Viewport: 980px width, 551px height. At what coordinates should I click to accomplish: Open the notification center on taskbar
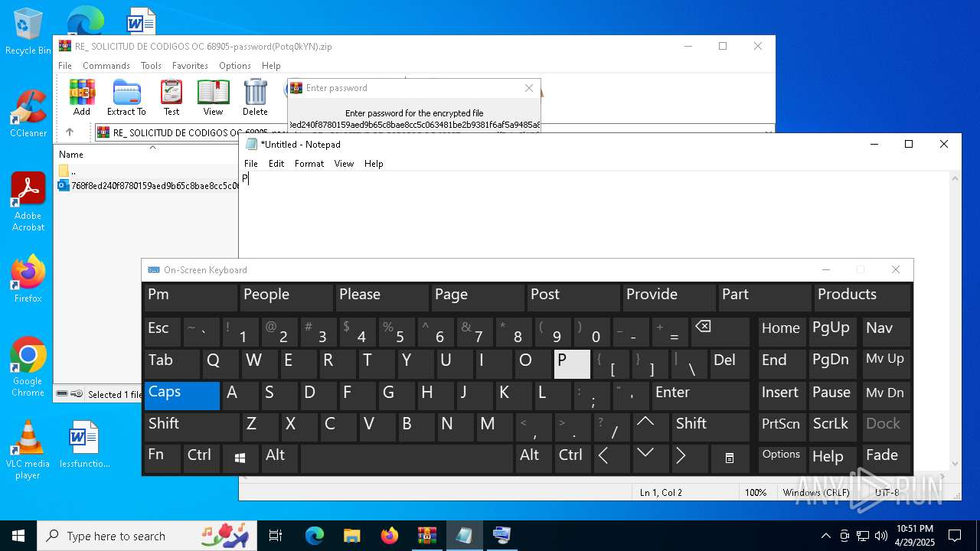pyautogui.click(x=955, y=536)
